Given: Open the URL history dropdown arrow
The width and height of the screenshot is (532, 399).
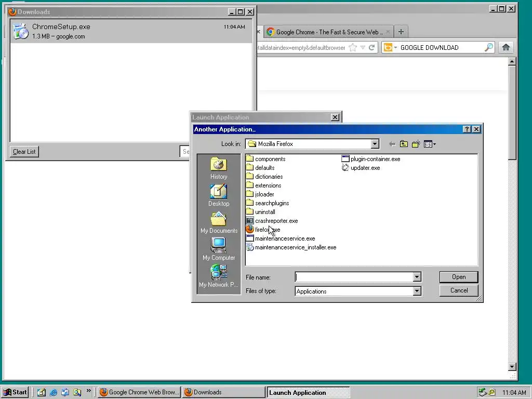Looking at the screenshot, I should click(363, 47).
